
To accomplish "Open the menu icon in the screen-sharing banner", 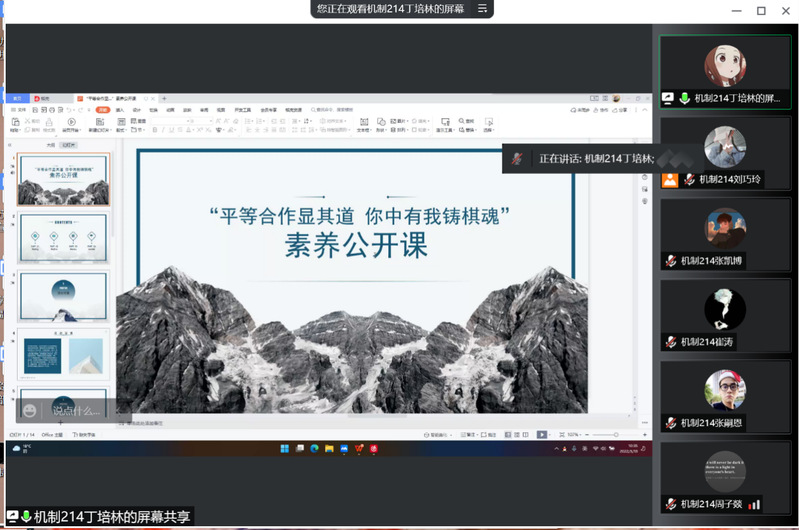I will (482, 8).
